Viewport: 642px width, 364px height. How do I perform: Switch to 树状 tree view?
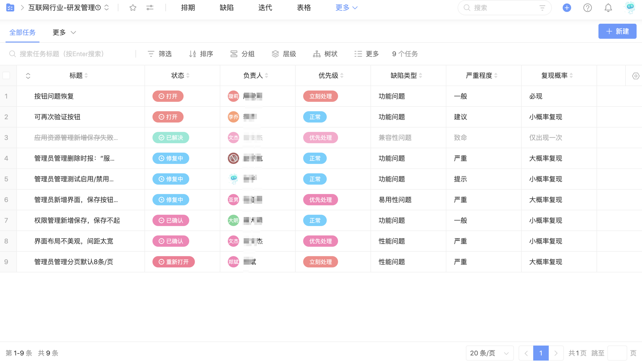pyautogui.click(x=325, y=54)
